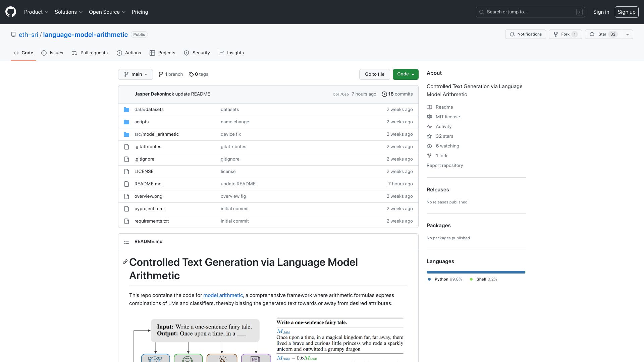Open the eth-sri owner link
Viewport: 644px width, 362px height.
(x=29, y=35)
